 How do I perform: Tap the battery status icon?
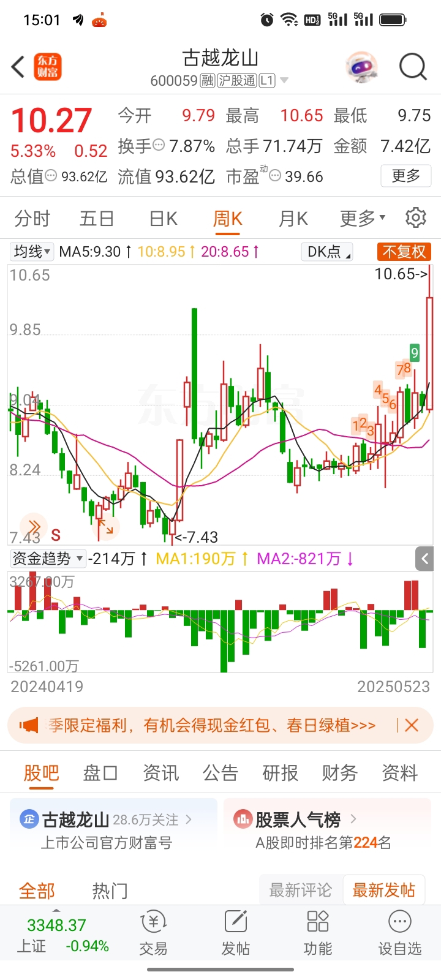click(393, 20)
